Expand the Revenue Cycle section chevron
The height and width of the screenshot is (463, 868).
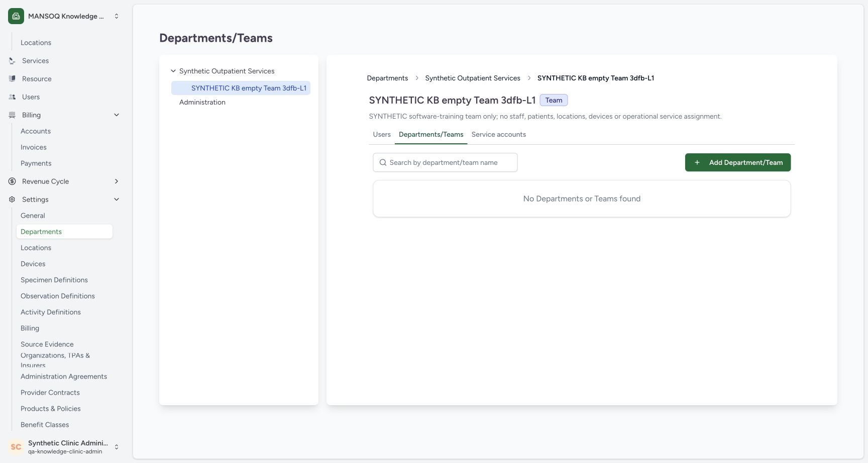[117, 181]
